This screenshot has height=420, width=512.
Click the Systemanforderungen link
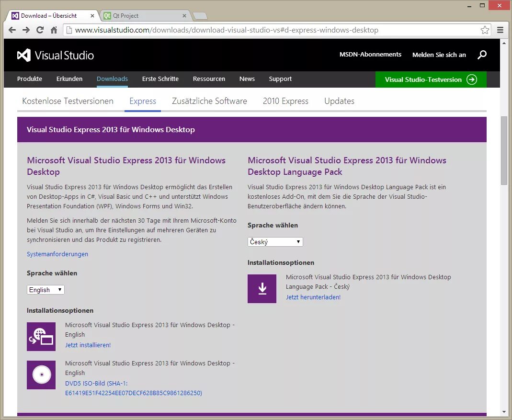57,254
